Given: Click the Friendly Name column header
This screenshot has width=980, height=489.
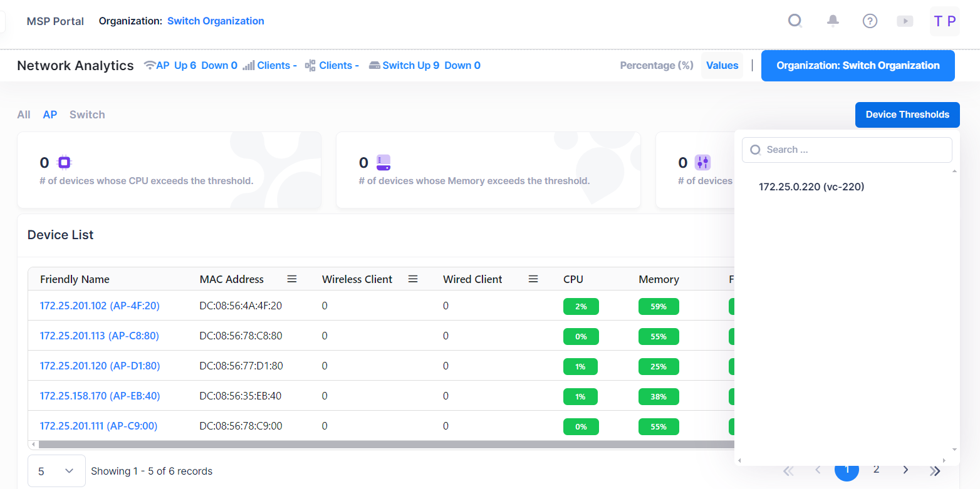Looking at the screenshot, I should click(75, 279).
